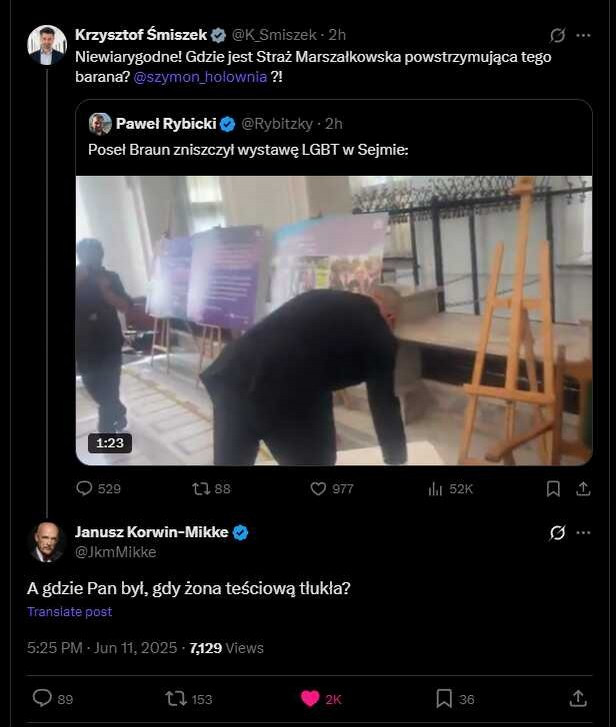
Task: Share Śmiszek's post via upload icon
Action: click(583, 489)
